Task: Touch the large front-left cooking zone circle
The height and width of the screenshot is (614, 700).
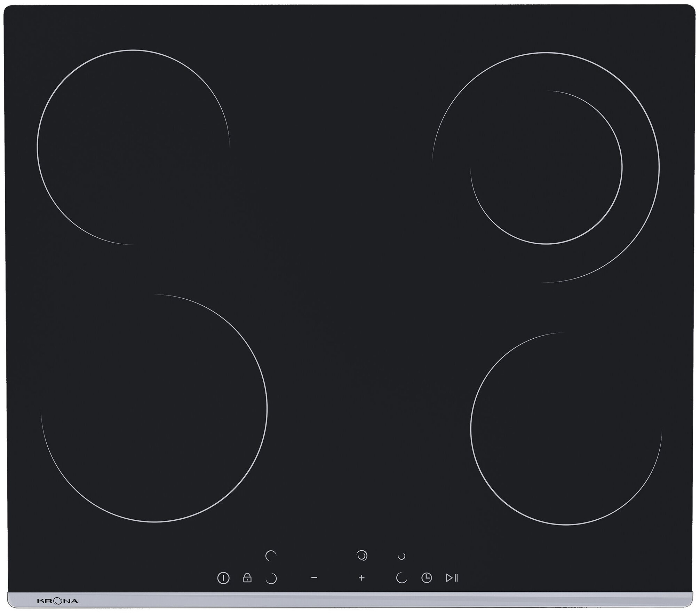Action: tap(154, 408)
